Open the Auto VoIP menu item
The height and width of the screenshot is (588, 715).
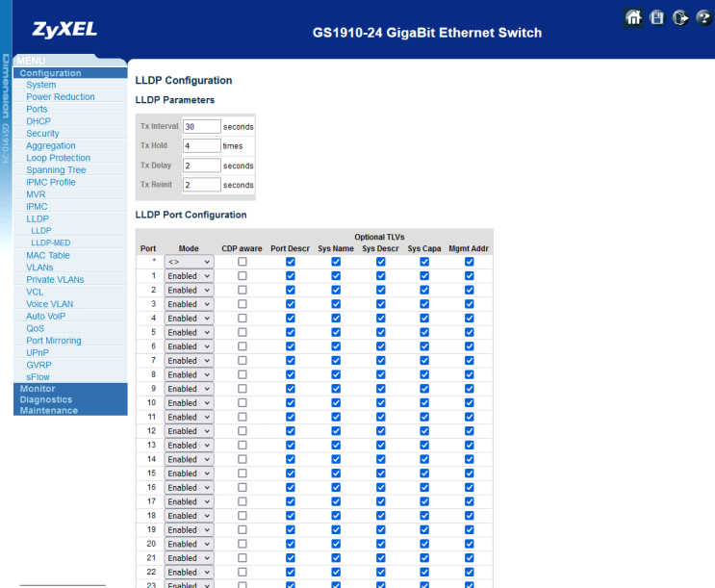(45, 316)
